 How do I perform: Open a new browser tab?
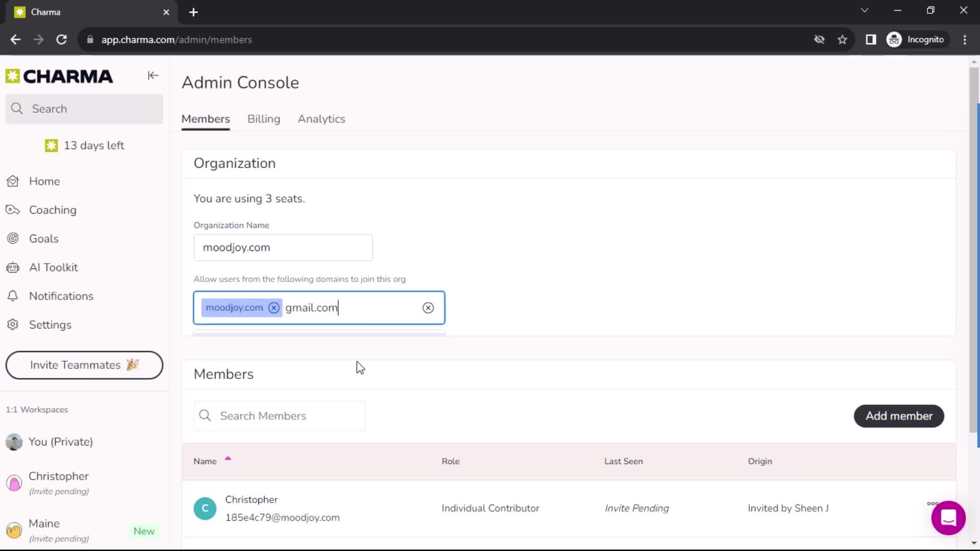(x=193, y=12)
